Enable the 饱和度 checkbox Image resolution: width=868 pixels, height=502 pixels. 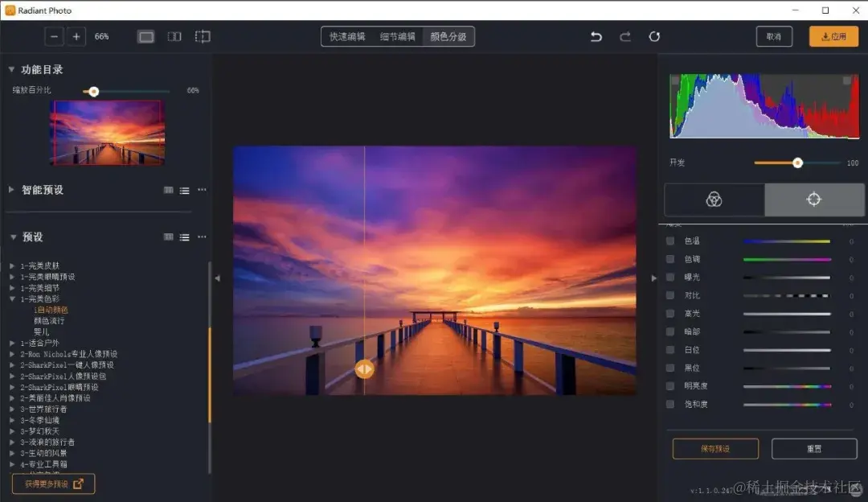tap(670, 405)
